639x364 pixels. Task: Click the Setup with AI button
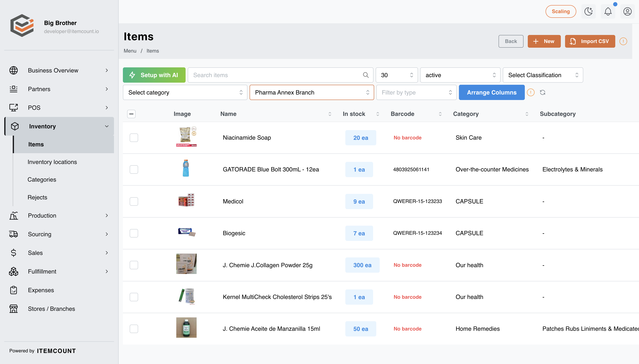154,75
